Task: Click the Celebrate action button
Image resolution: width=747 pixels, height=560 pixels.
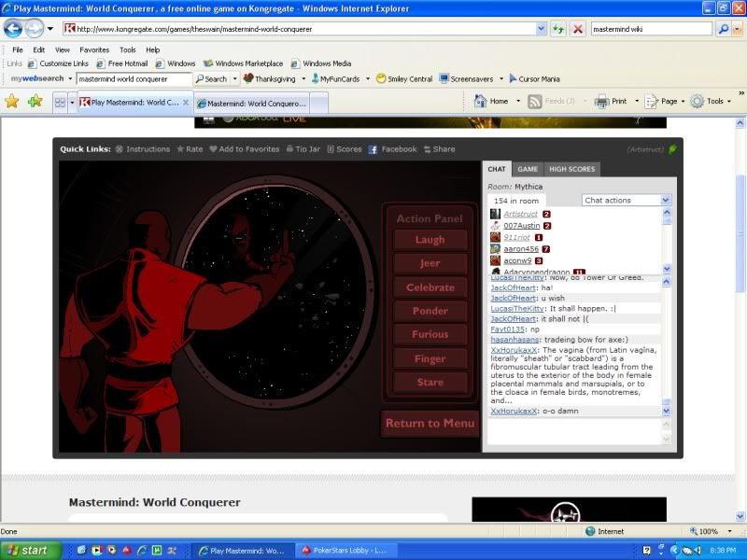Action: tap(430, 287)
